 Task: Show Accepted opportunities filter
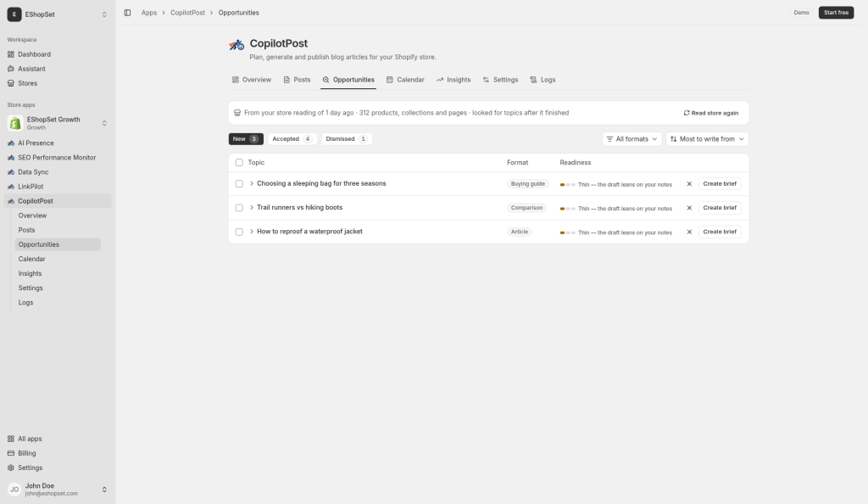click(x=292, y=139)
